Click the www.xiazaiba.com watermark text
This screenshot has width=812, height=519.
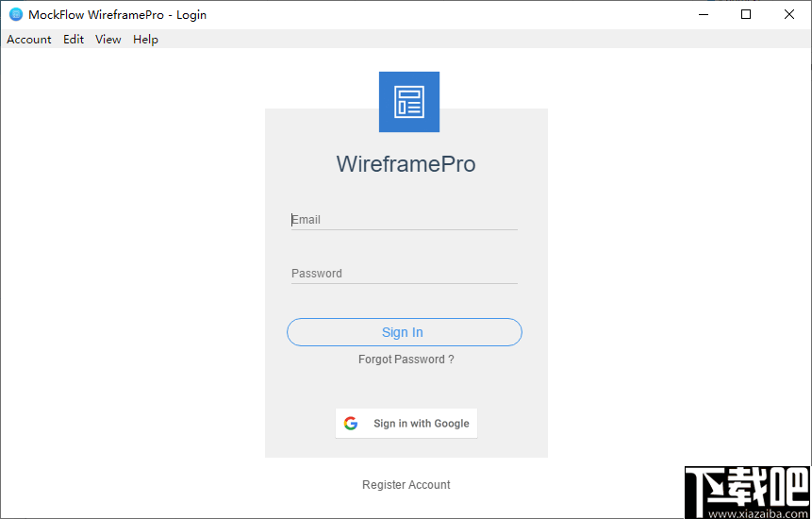756,513
